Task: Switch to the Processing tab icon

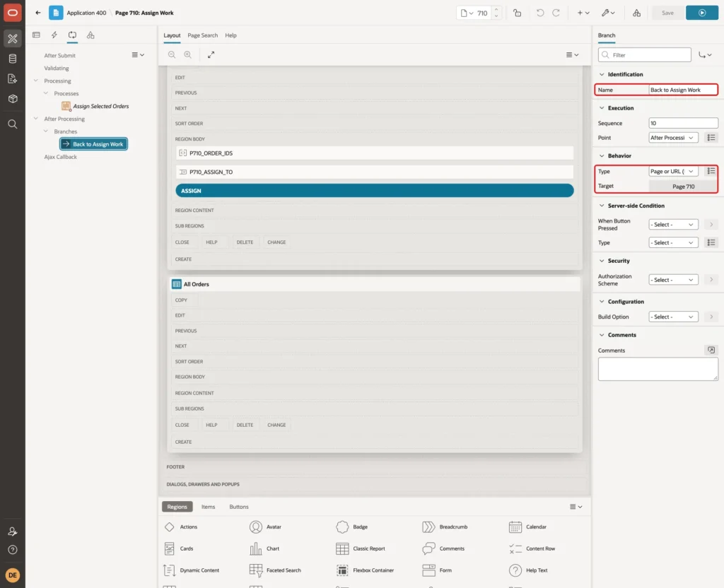Action: (x=72, y=35)
